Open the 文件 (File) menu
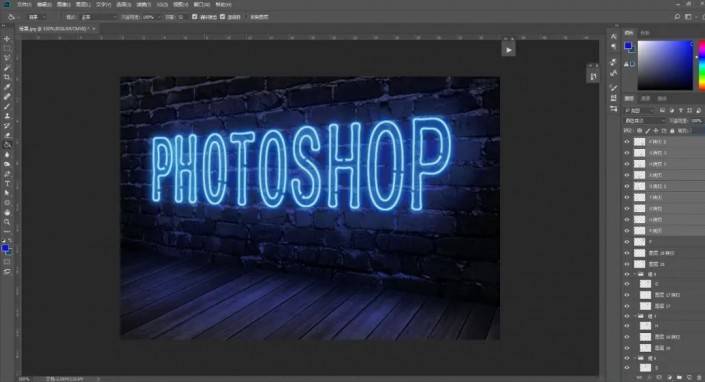The width and height of the screenshot is (705, 382). pyautogui.click(x=24, y=4)
